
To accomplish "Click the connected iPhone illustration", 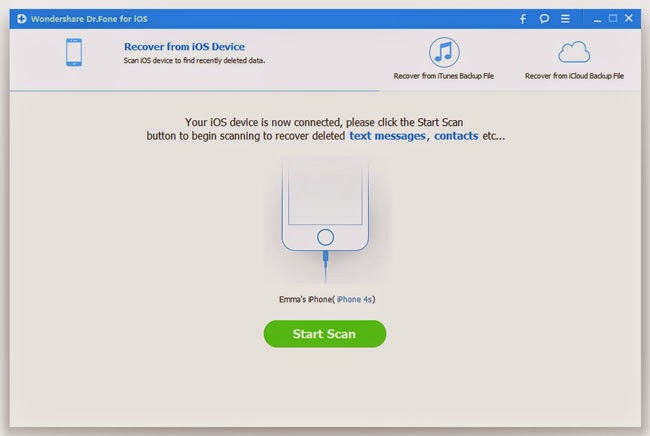I will [325, 220].
